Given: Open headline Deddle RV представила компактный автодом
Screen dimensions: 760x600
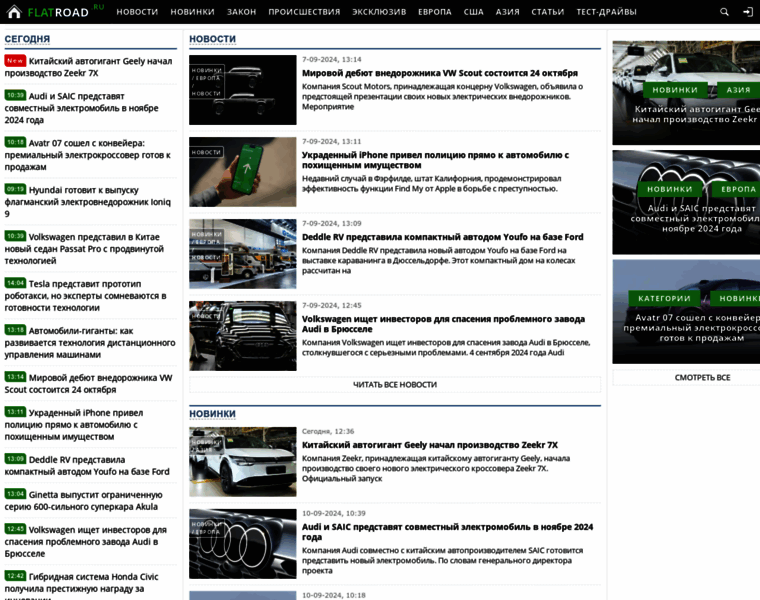Looking at the screenshot, I should pyautogui.click(x=443, y=237).
